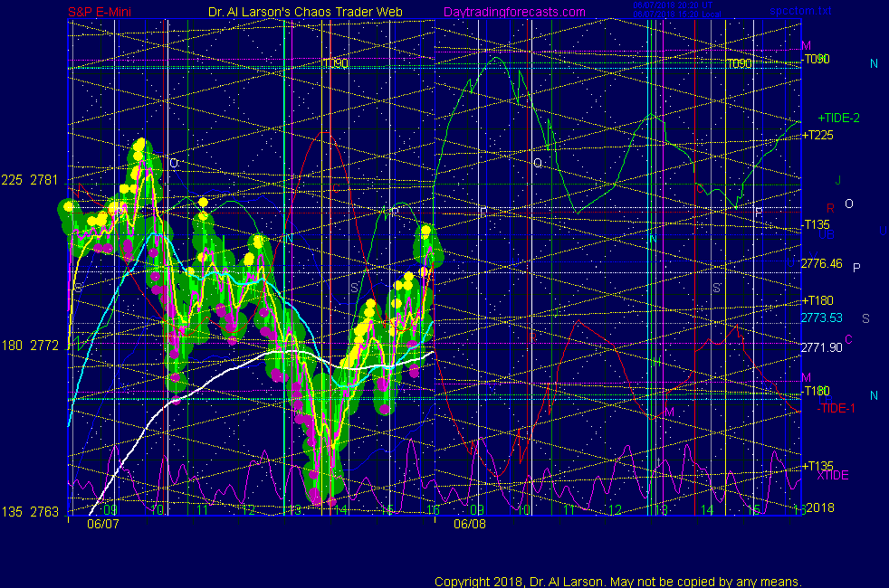Click the 2018 year label

tap(820, 507)
